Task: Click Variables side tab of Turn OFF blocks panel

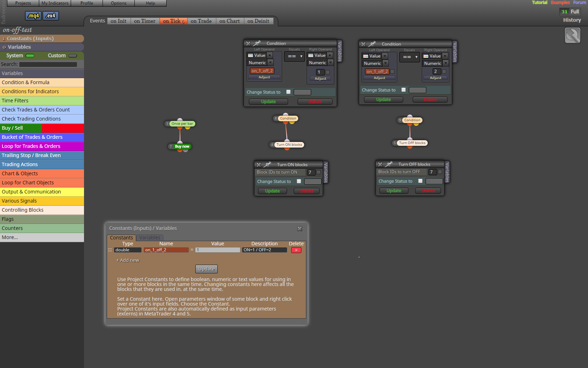Action: pos(447,172)
